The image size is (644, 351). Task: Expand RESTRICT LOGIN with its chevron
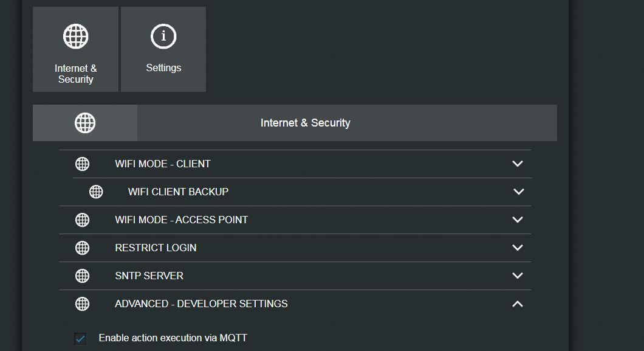[518, 248]
